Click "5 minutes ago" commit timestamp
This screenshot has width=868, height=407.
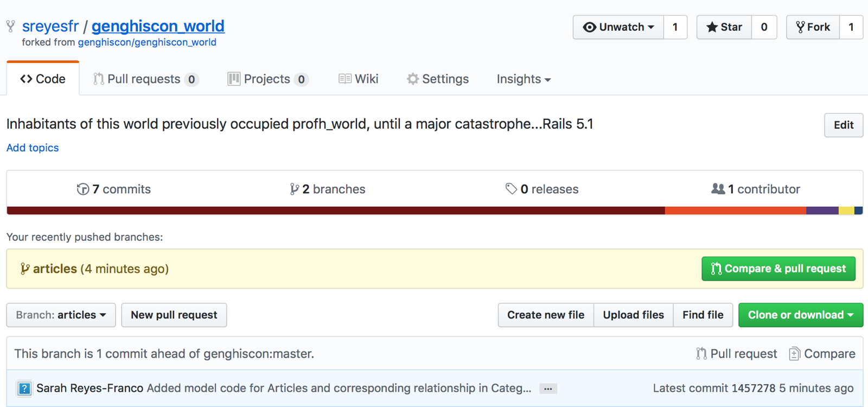tap(816, 388)
